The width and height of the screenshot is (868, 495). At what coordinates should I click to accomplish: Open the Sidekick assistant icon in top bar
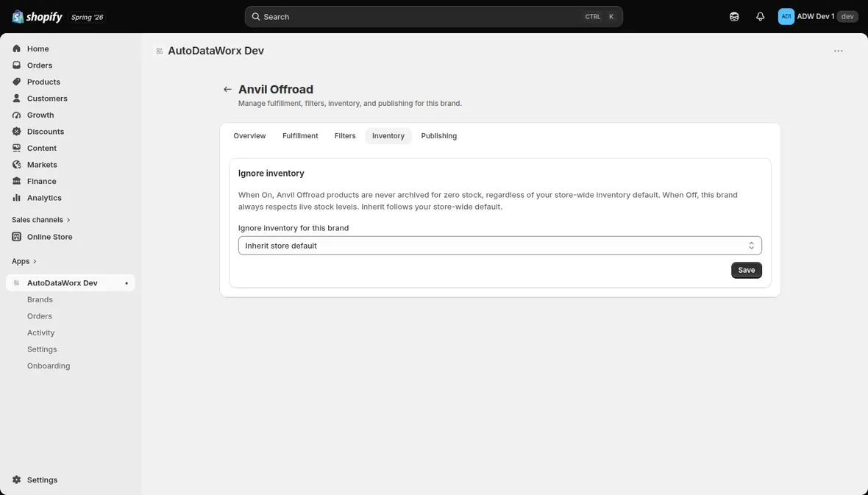(734, 17)
